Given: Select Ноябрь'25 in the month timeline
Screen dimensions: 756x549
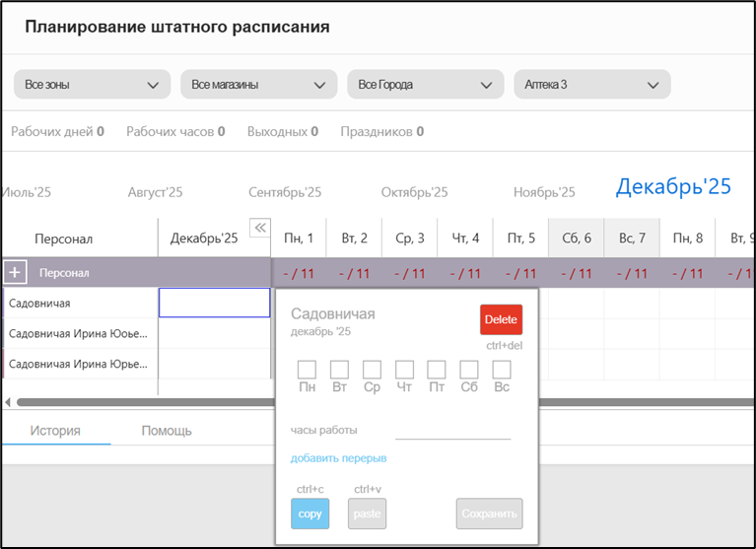Looking at the screenshot, I should [544, 192].
